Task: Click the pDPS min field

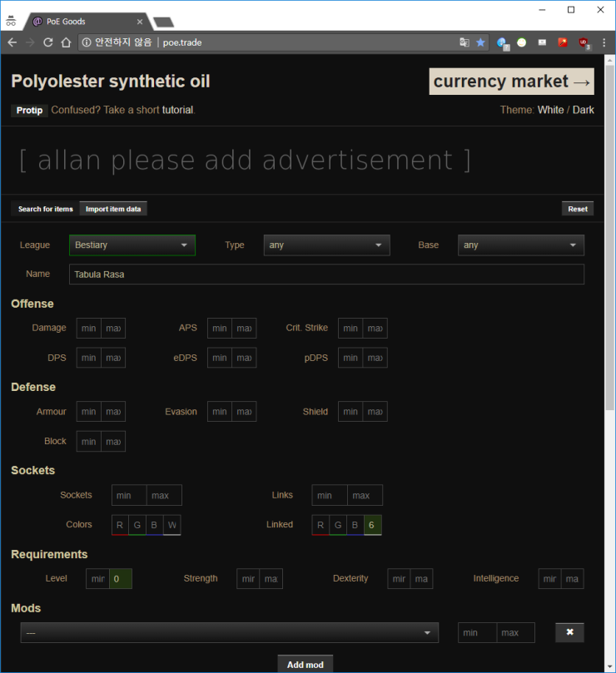Action: pos(350,358)
